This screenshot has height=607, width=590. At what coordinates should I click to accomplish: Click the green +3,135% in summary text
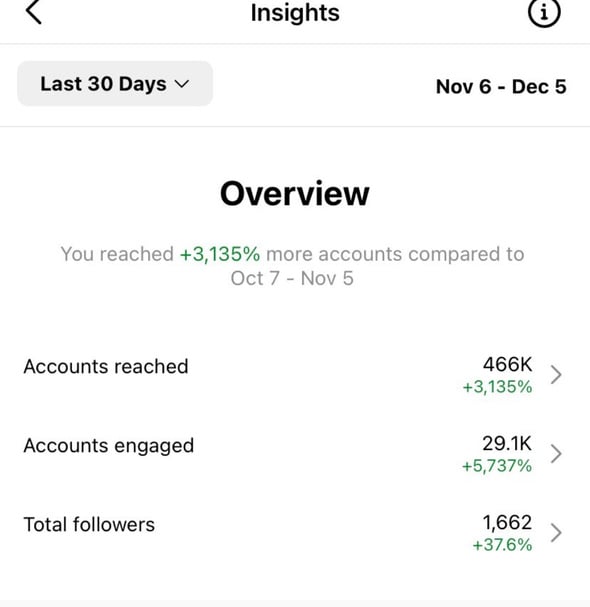pyautogui.click(x=220, y=255)
